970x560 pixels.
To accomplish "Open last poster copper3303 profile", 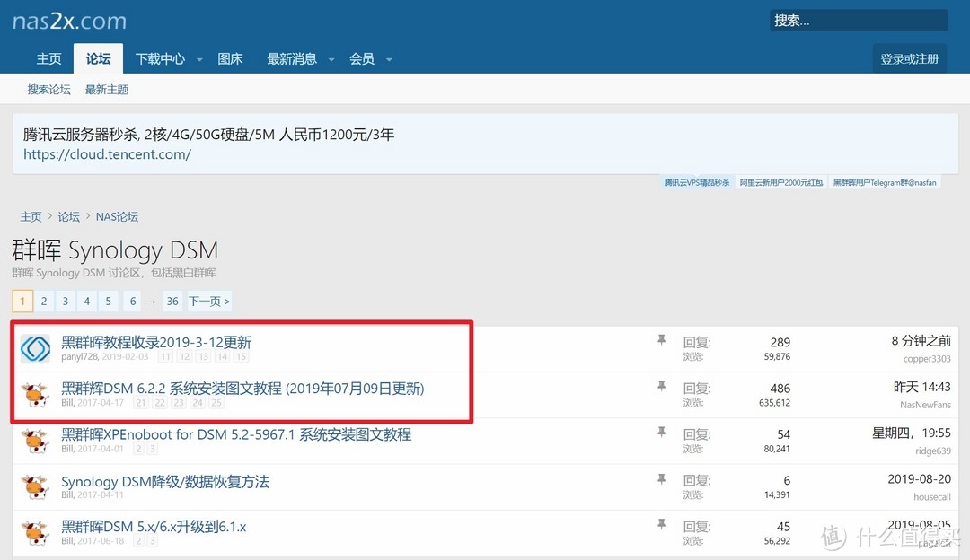I will [927, 359].
